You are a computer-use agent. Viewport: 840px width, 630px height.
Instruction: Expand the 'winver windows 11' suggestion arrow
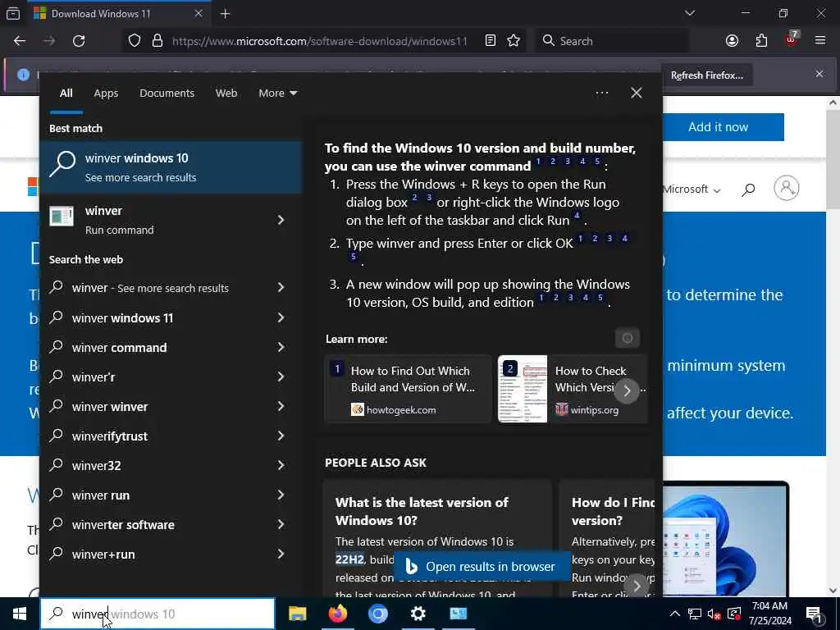click(281, 317)
